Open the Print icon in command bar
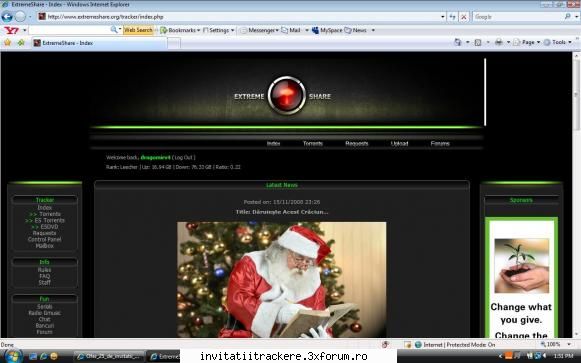581x363 pixels. tap(499, 42)
